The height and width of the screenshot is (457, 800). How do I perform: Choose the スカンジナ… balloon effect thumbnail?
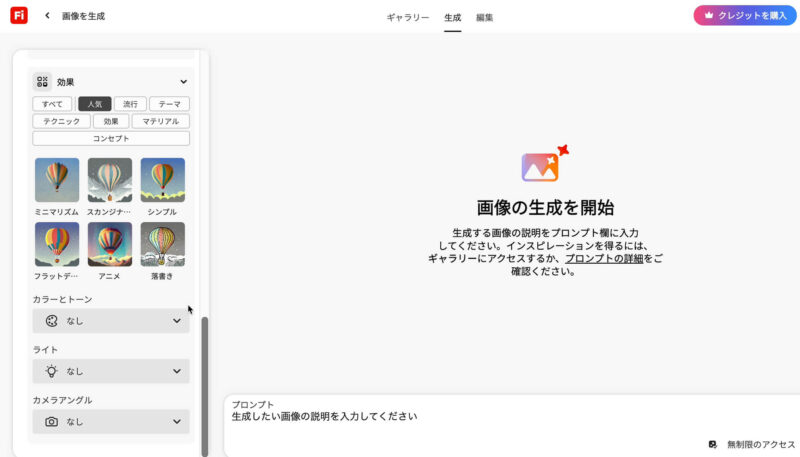(110, 180)
